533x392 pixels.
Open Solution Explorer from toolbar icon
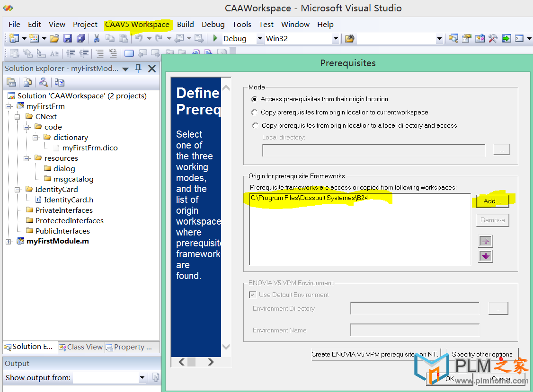point(453,38)
